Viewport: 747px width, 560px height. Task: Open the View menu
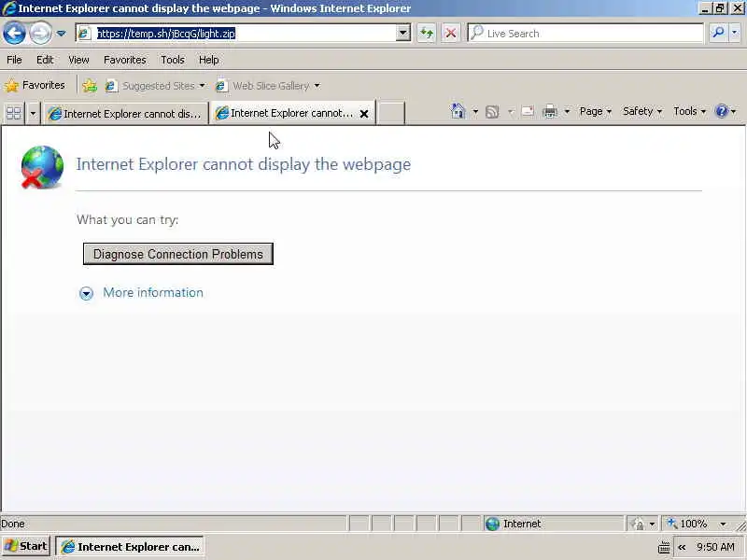click(78, 60)
